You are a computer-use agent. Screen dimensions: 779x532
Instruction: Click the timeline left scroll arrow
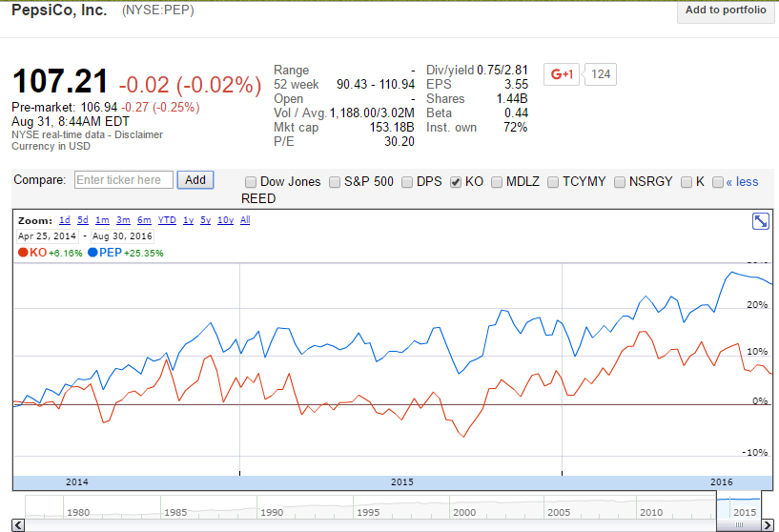18,524
